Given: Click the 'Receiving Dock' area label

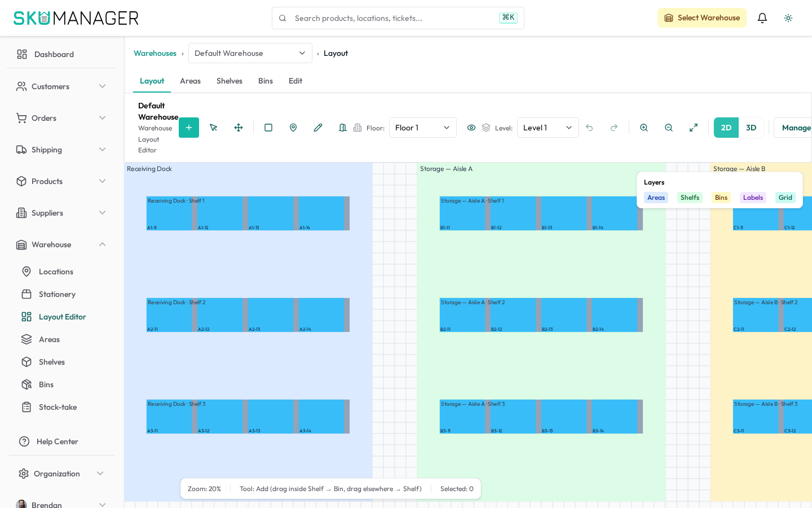Looking at the screenshot, I should (149, 169).
